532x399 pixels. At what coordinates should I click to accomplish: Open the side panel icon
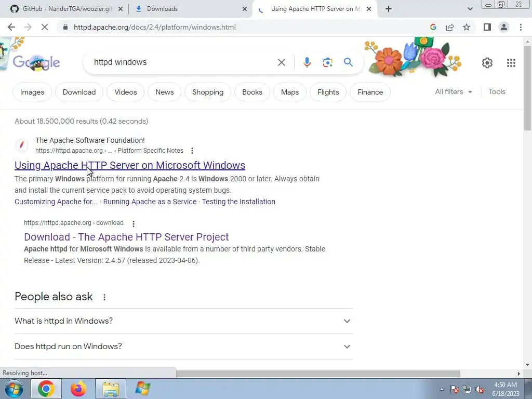[x=487, y=27]
